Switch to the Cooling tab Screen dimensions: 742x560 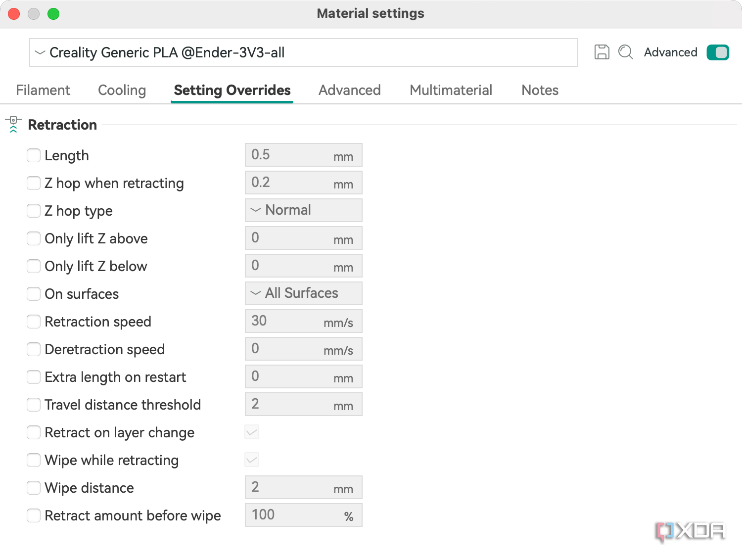[x=122, y=90]
